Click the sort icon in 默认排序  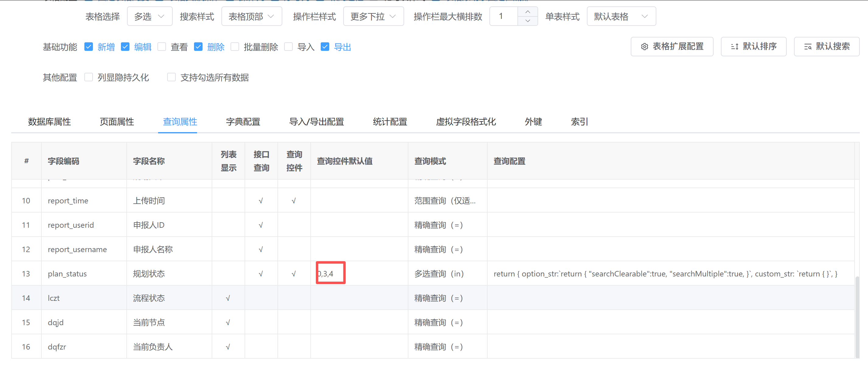[735, 47]
